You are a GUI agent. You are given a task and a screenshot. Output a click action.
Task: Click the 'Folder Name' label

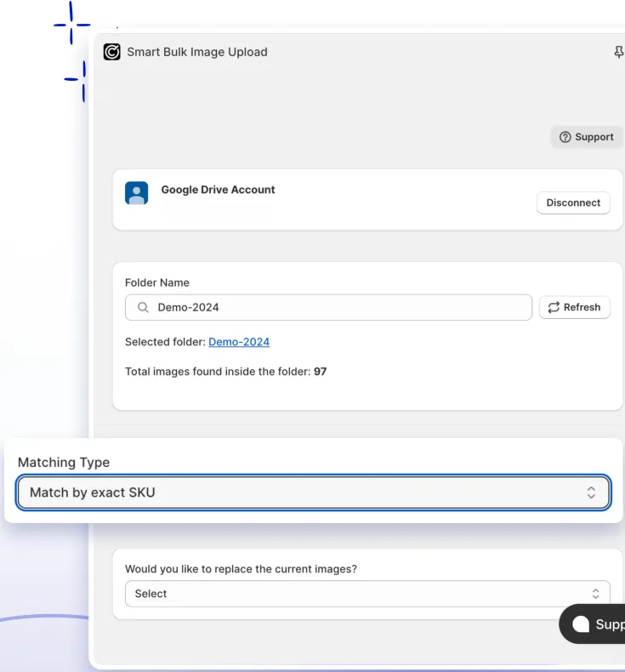157,282
